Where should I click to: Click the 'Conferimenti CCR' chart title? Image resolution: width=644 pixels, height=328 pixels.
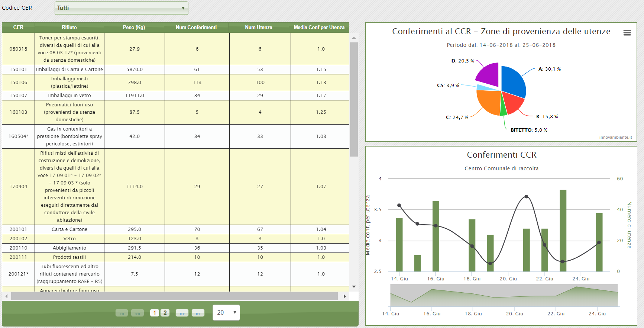tap(502, 155)
